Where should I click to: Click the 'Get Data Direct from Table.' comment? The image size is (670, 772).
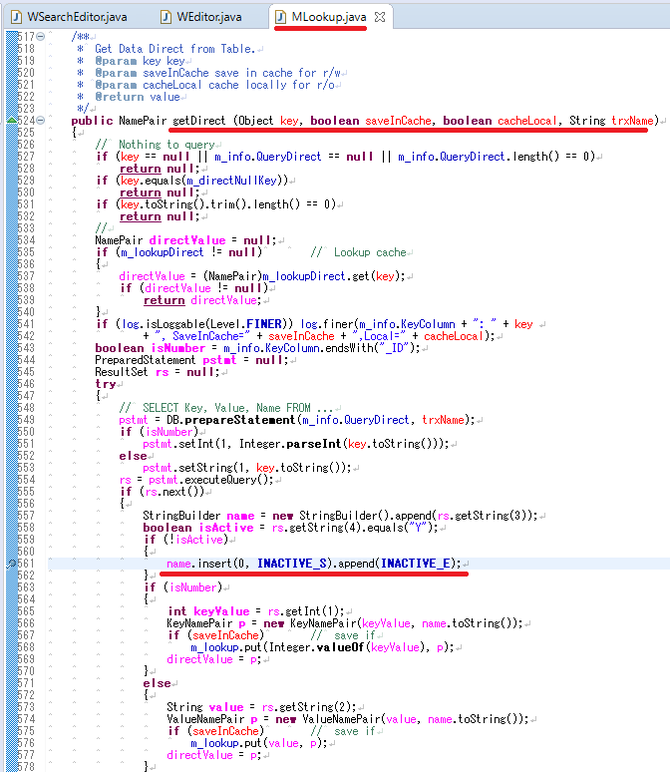pyautogui.click(x=175, y=49)
